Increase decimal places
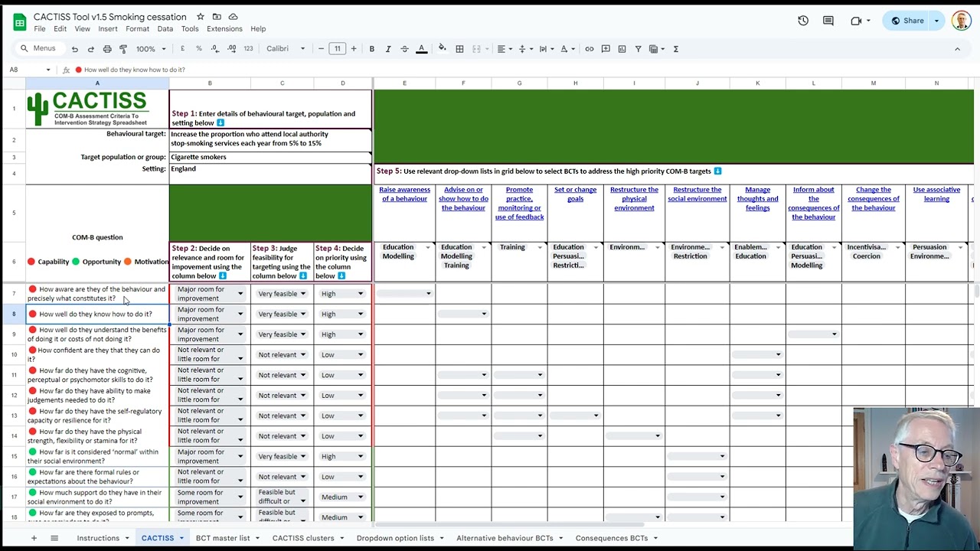This screenshot has width=980, height=551. 231,49
